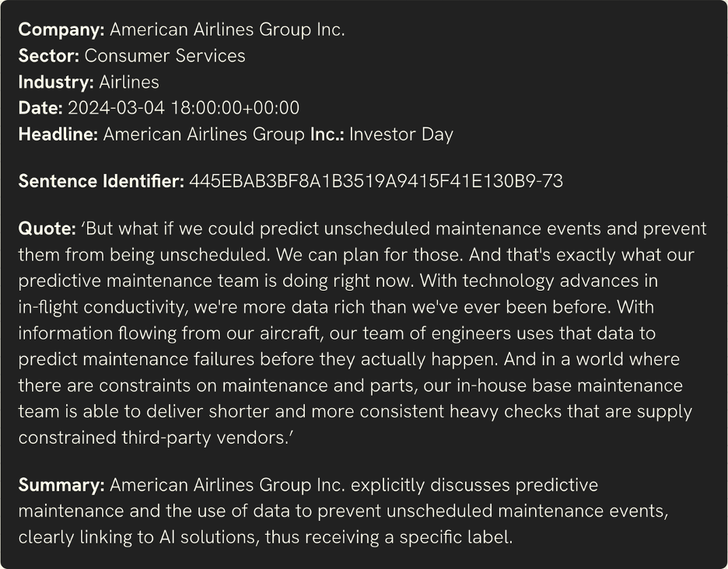Select the 445EBAB3BF8A1B3519A9415F41E130B9-73 identifier

tap(376, 181)
